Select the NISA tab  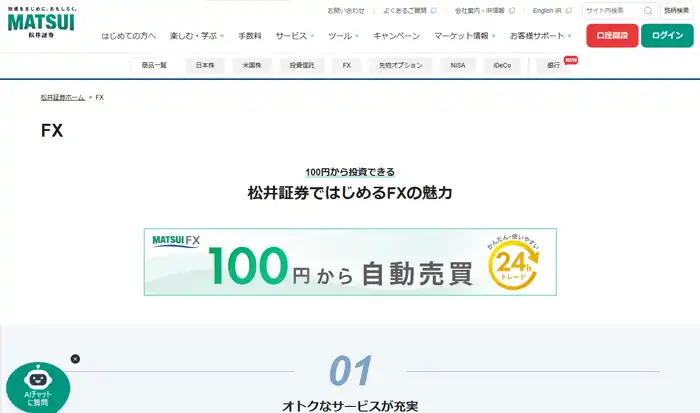point(458,65)
